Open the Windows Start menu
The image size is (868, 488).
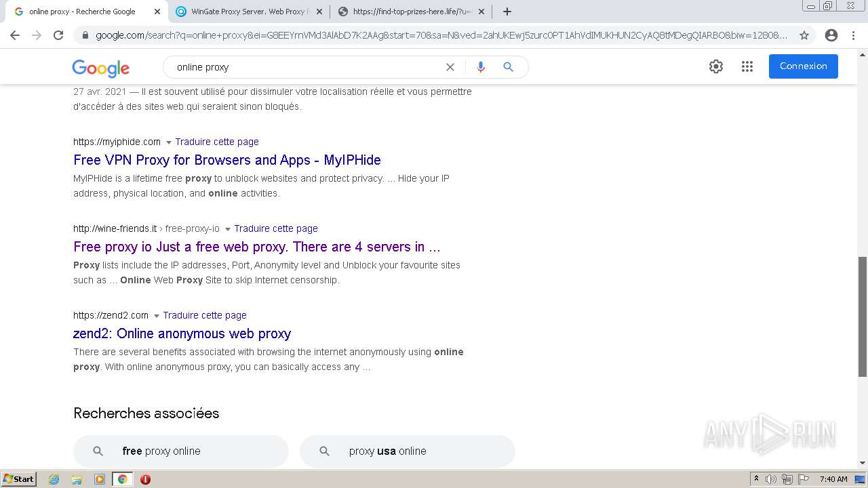[18, 479]
